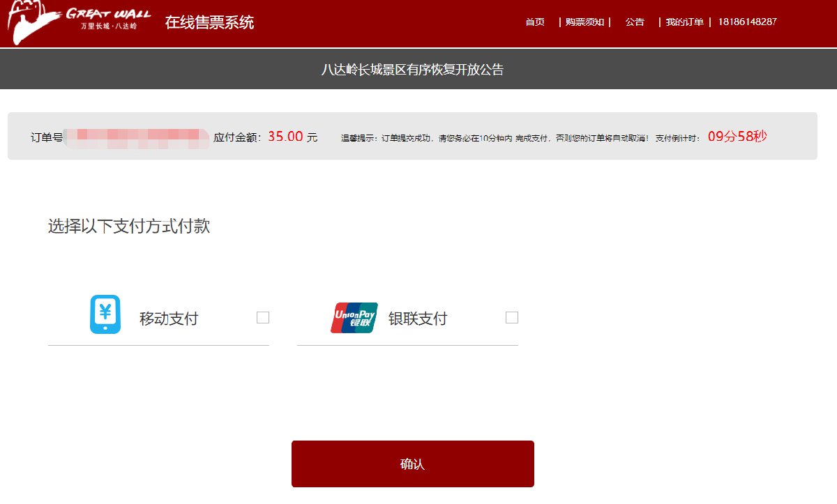Select the 移动支付 label text

(x=169, y=319)
